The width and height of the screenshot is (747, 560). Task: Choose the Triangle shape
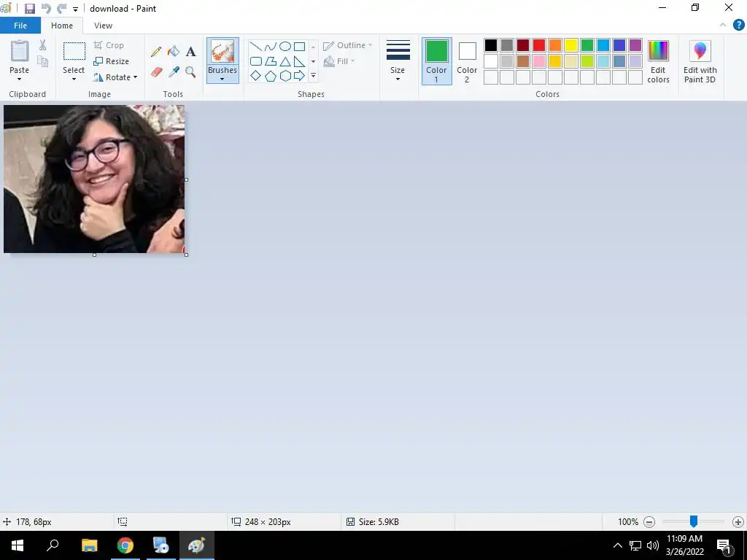[x=285, y=61]
